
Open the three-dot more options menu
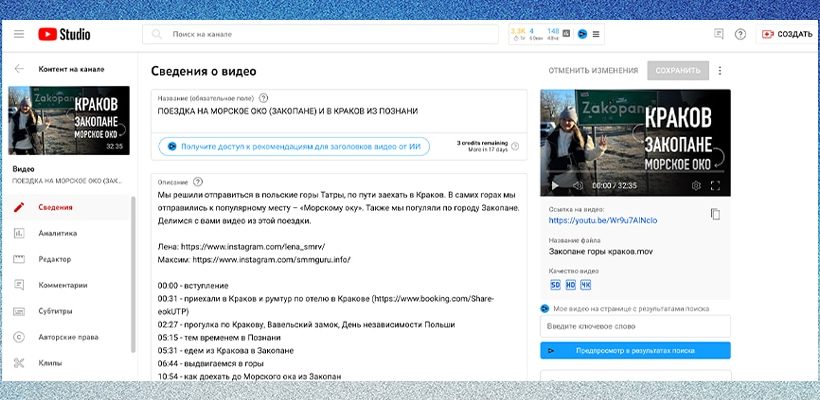720,71
